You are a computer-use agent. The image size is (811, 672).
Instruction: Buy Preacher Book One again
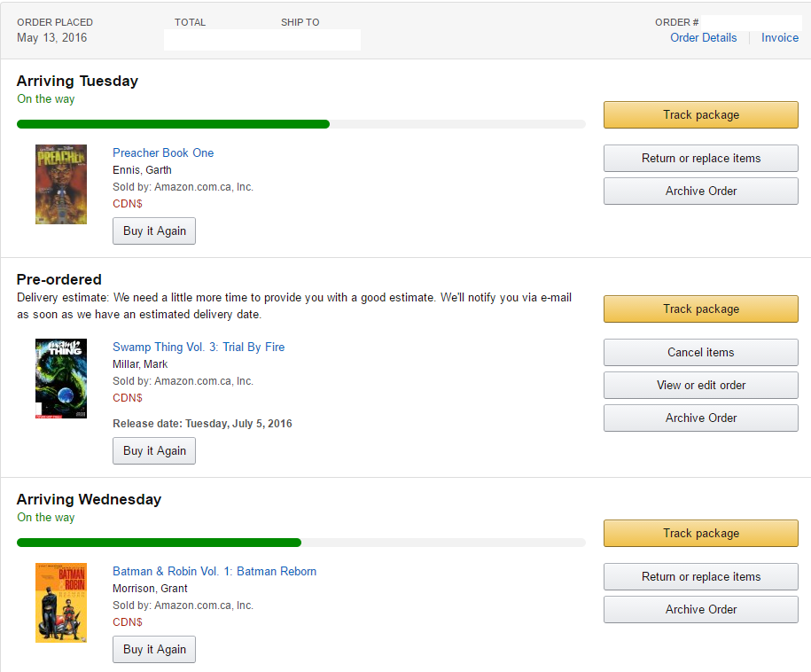click(x=154, y=231)
